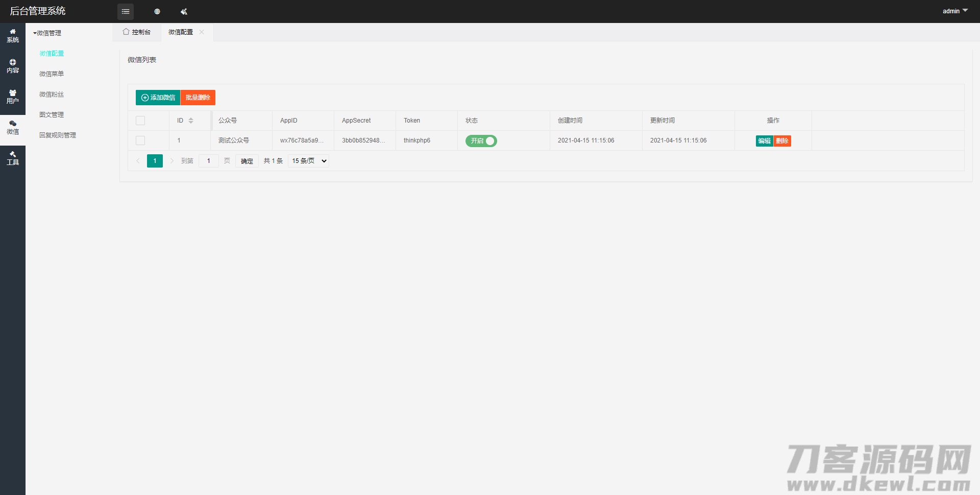Click the 确定 pagination button

pyautogui.click(x=247, y=161)
